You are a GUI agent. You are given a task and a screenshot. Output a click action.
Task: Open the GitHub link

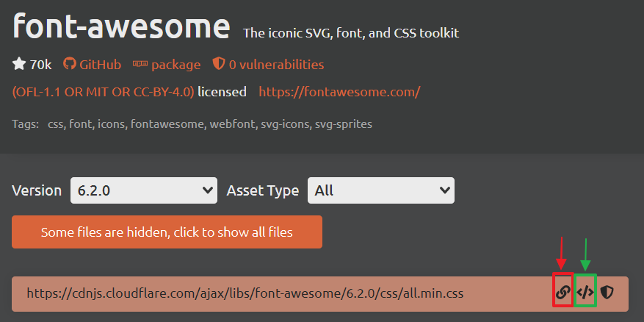(x=100, y=65)
